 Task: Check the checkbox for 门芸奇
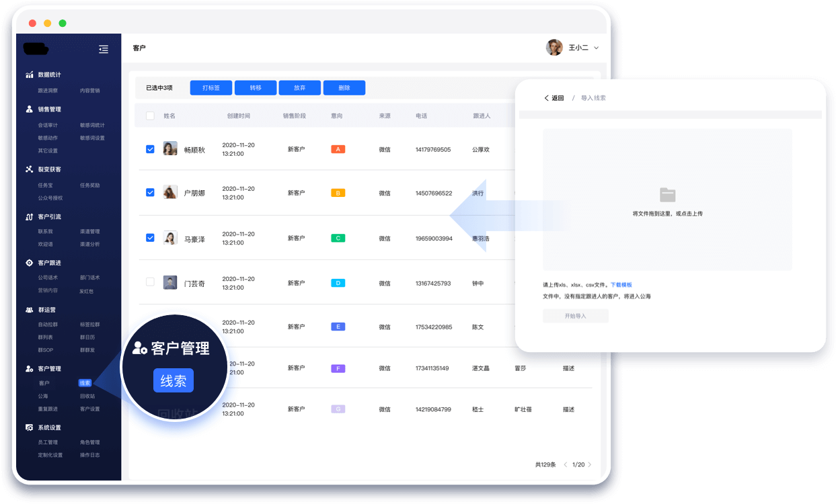(x=150, y=282)
